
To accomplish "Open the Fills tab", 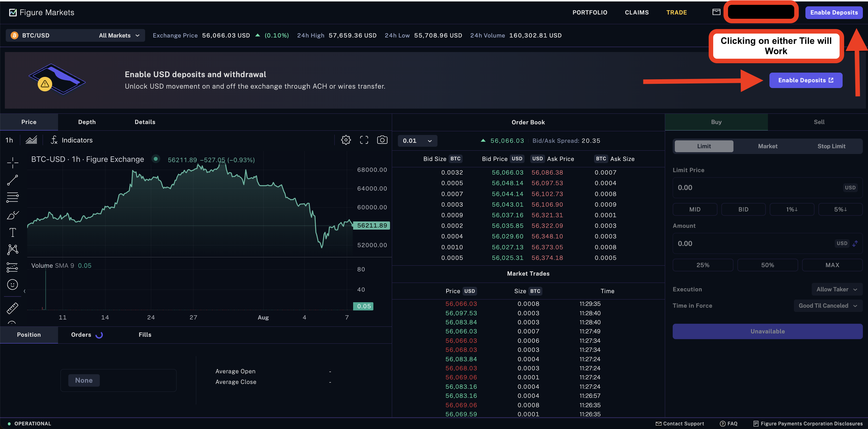I will pos(145,335).
